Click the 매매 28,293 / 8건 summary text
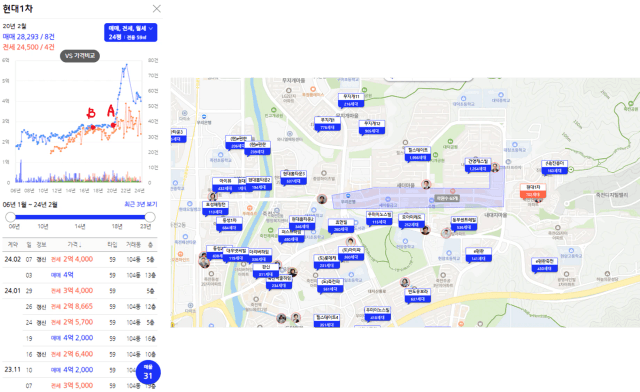The height and width of the screenshot is (392, 640). tap(29, 37)
